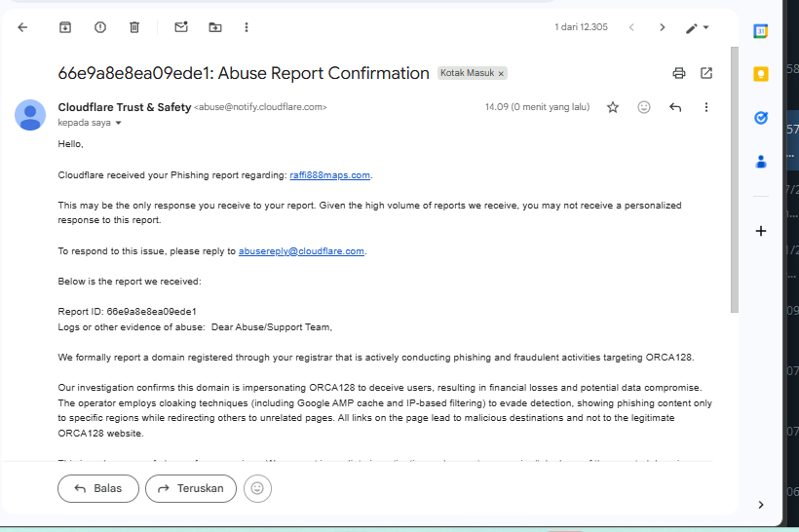Open more options in top toolbar

pos(247,27)
